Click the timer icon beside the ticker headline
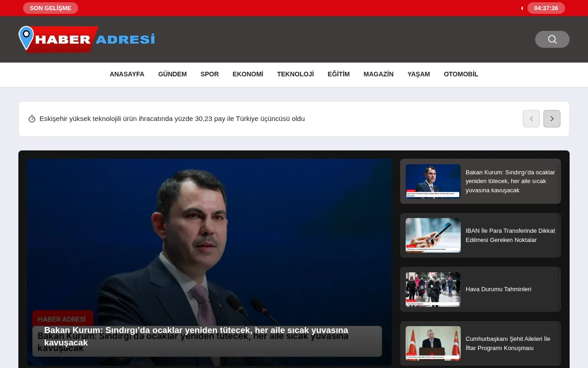Viewport: 588px width, 368px height. tap(32, 119)
